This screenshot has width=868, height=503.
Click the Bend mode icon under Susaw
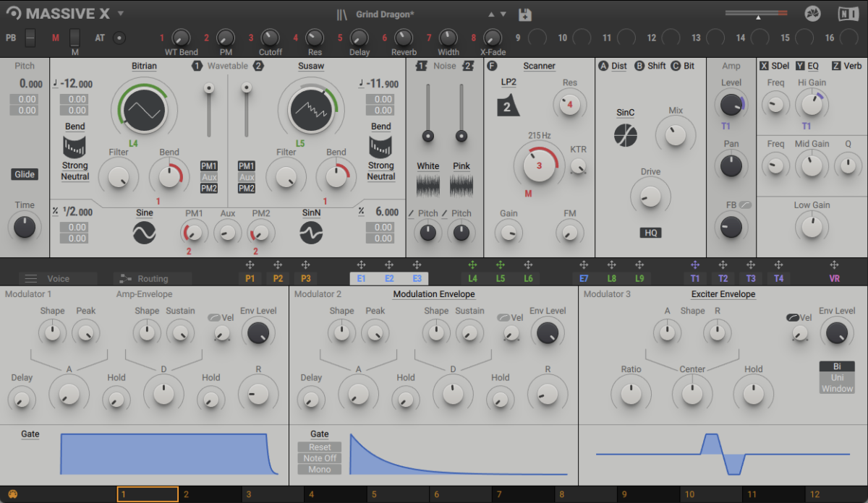pyautogui.click(x=380, y=147)
